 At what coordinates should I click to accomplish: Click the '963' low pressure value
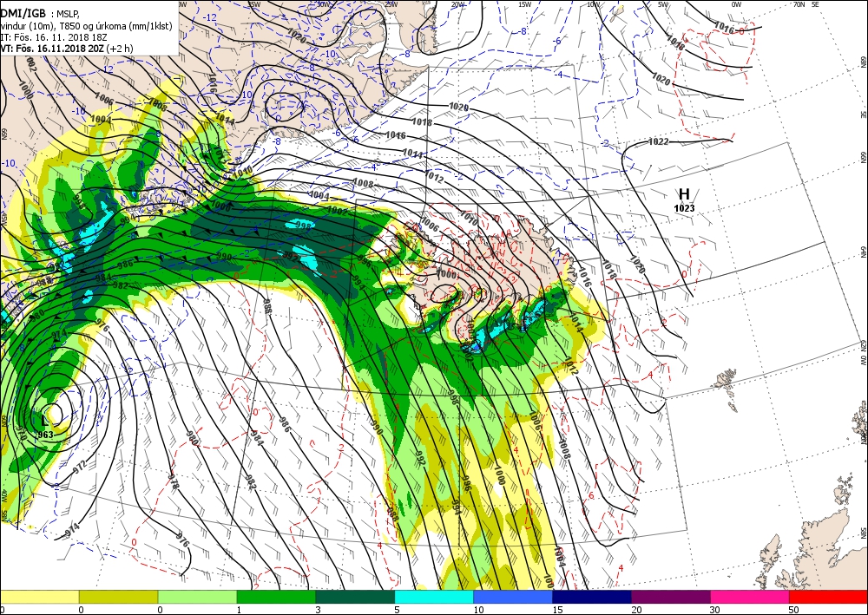(x=45, y=435)
